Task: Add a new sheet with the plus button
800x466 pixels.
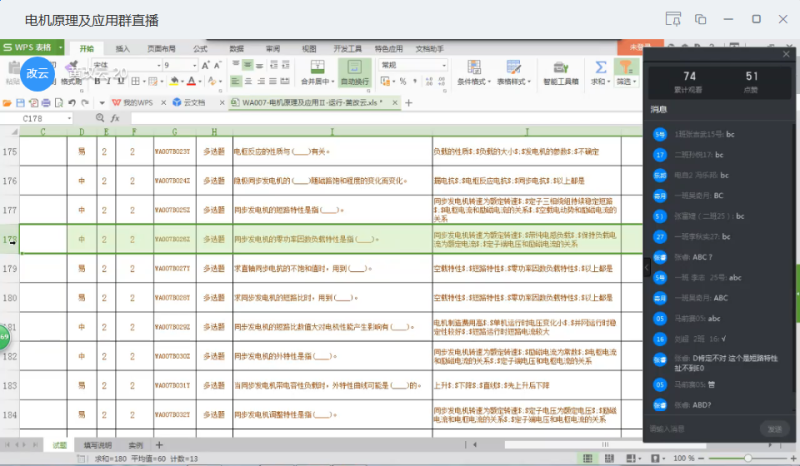Action: 159,445
